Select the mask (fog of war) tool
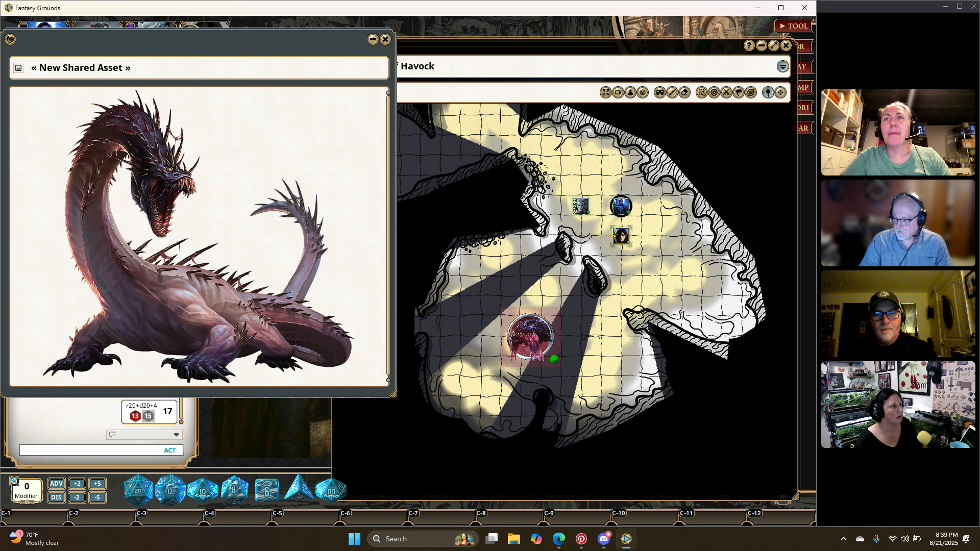The image size is (980, 551). pyautogui.click(x=659, y=92)
